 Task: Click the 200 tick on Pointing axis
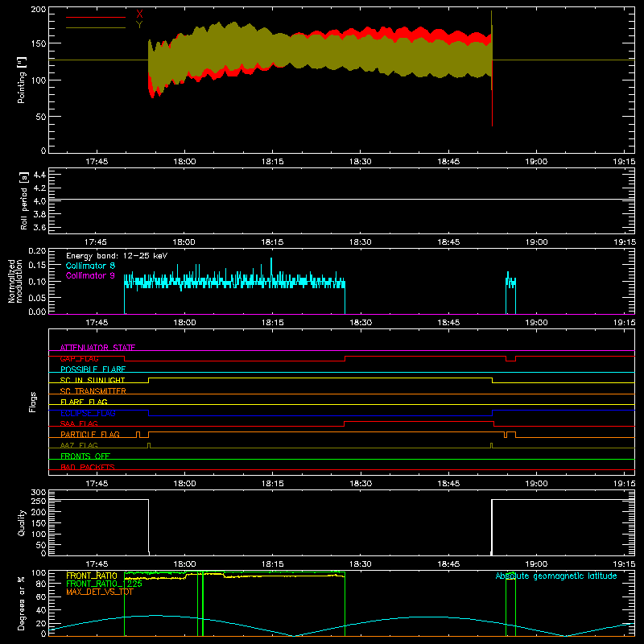click(x=39, y=10)
